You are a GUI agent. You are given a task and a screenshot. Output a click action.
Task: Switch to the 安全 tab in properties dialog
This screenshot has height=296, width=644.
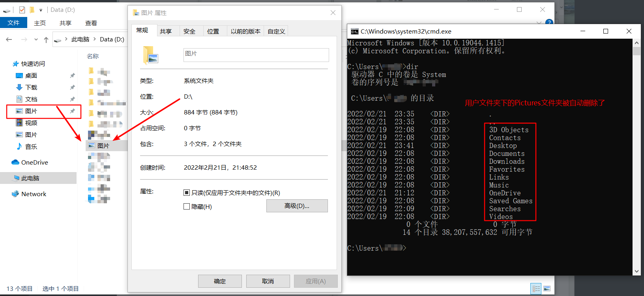[x=189, y=31]
